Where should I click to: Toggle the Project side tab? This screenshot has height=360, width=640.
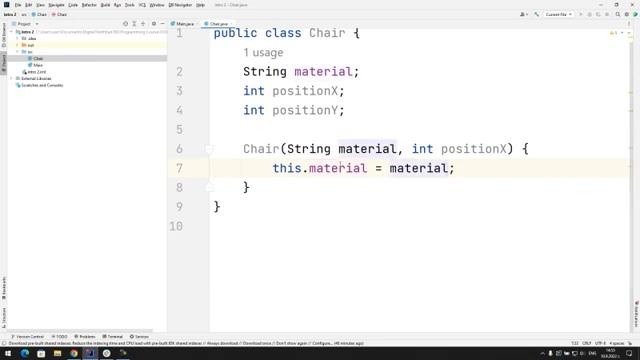4,62
